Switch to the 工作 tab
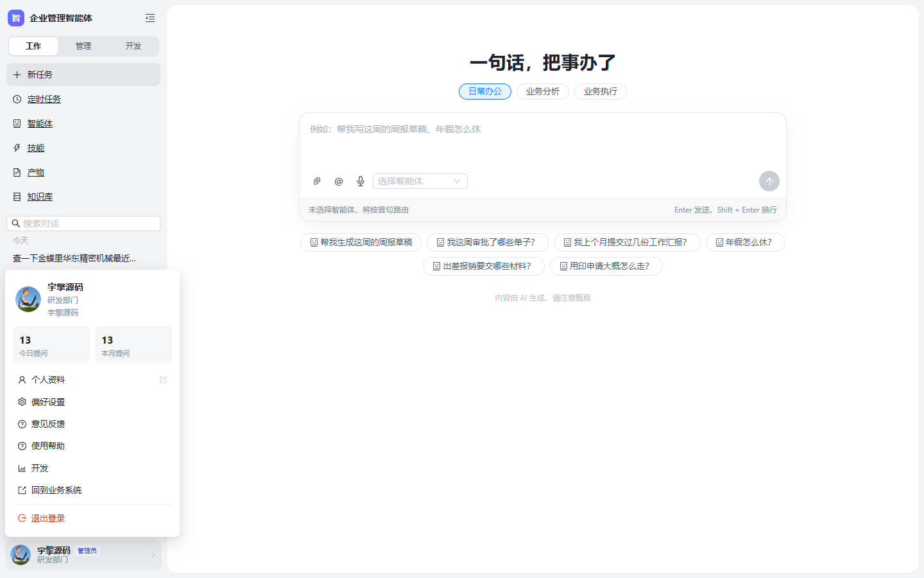The height and width of the screenshot is (578, 924). pos(33,46)
